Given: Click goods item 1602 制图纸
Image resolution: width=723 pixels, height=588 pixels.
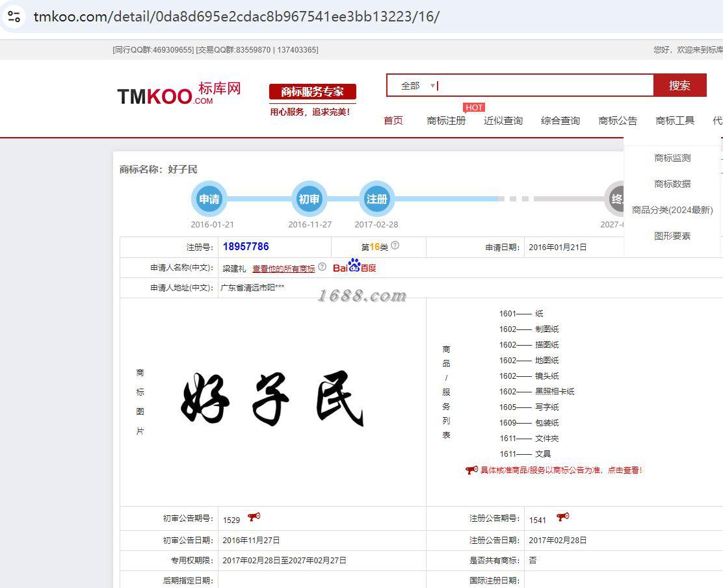Looking at the screenshot, I should pos(529,329).
